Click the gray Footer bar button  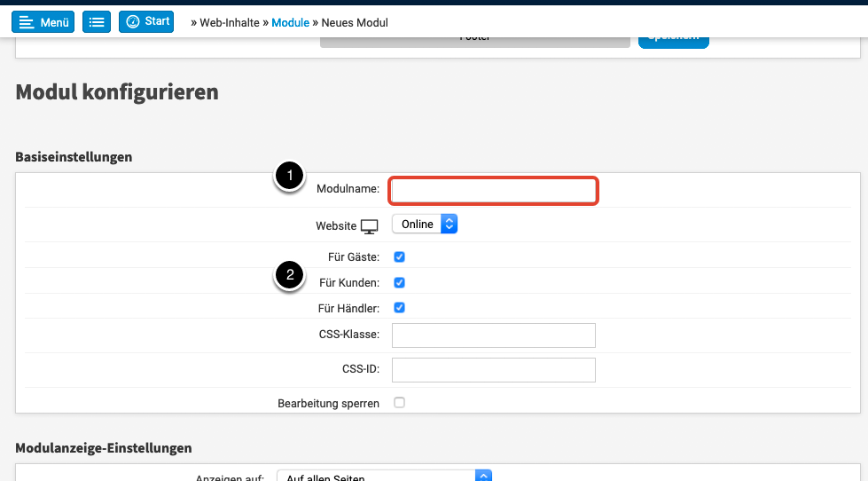pos(475,41)
